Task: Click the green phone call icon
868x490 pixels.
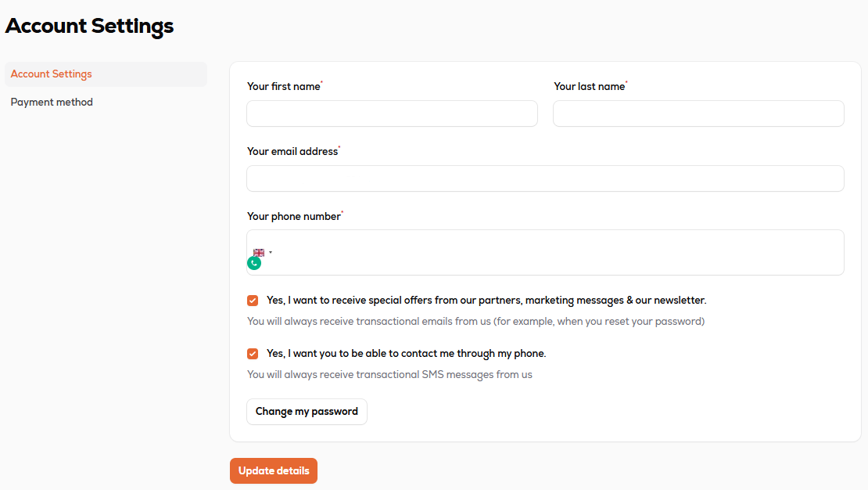Action: (x=254, y=263)
